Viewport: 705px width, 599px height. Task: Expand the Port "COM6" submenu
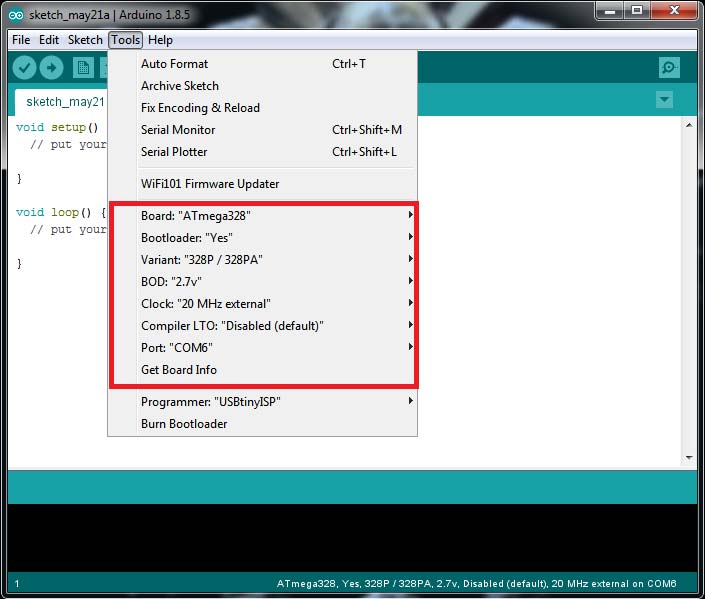pos(263,348)
